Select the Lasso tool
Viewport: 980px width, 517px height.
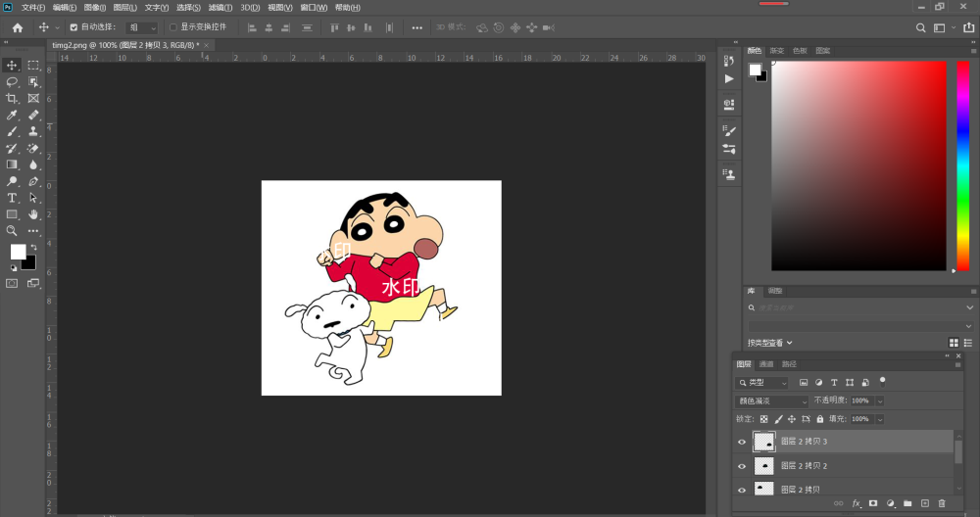coord(11,81)
